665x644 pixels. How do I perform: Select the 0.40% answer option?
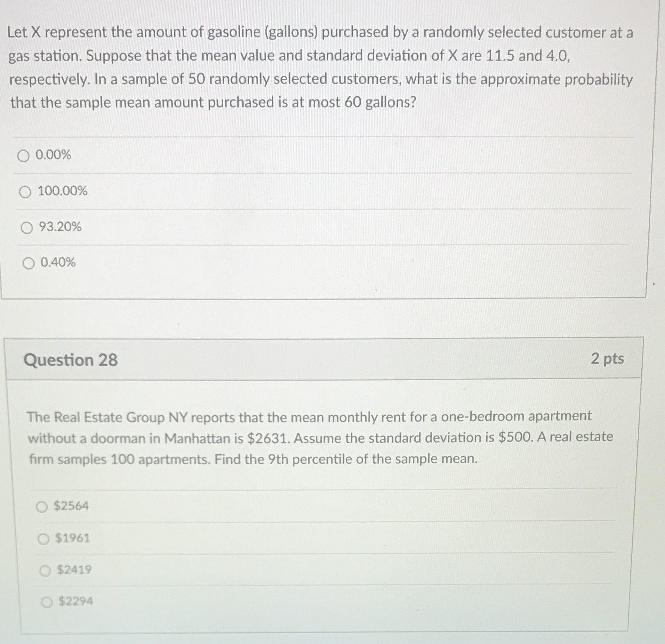27,264
